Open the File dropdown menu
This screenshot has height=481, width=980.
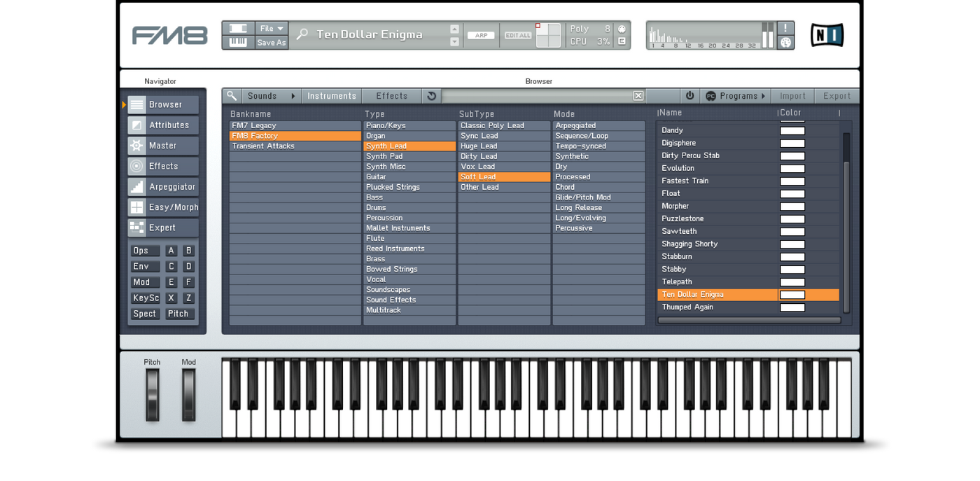pos(272,29)
